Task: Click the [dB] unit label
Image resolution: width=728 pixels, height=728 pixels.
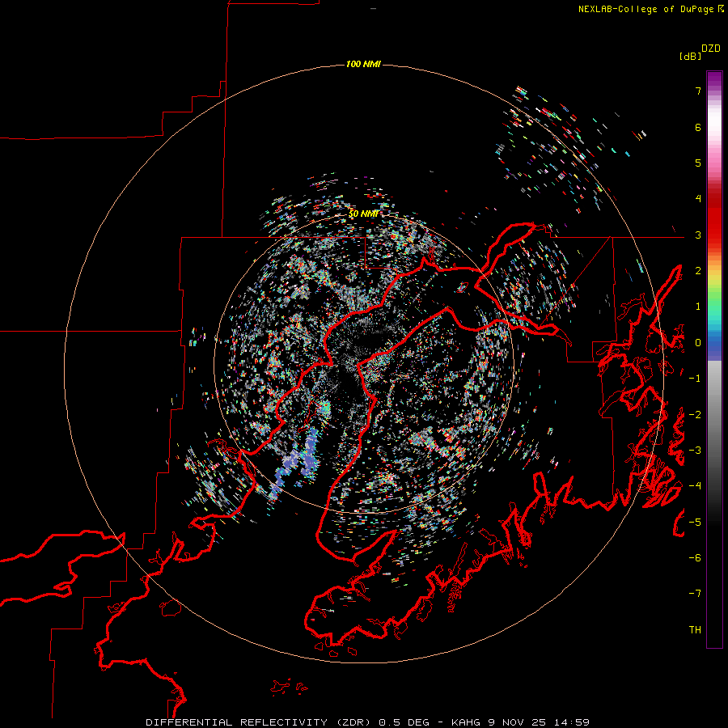Action: click(690, 56)
